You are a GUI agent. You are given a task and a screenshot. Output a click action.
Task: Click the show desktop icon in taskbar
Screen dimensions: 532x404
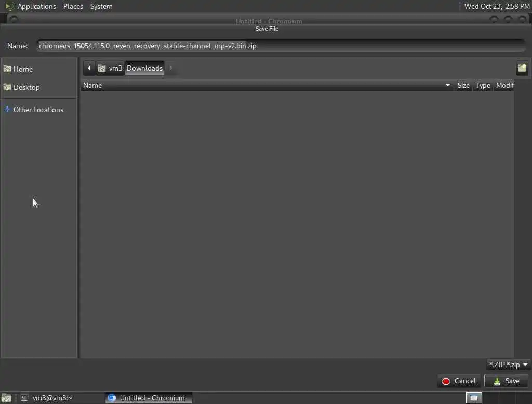point(6,398)
